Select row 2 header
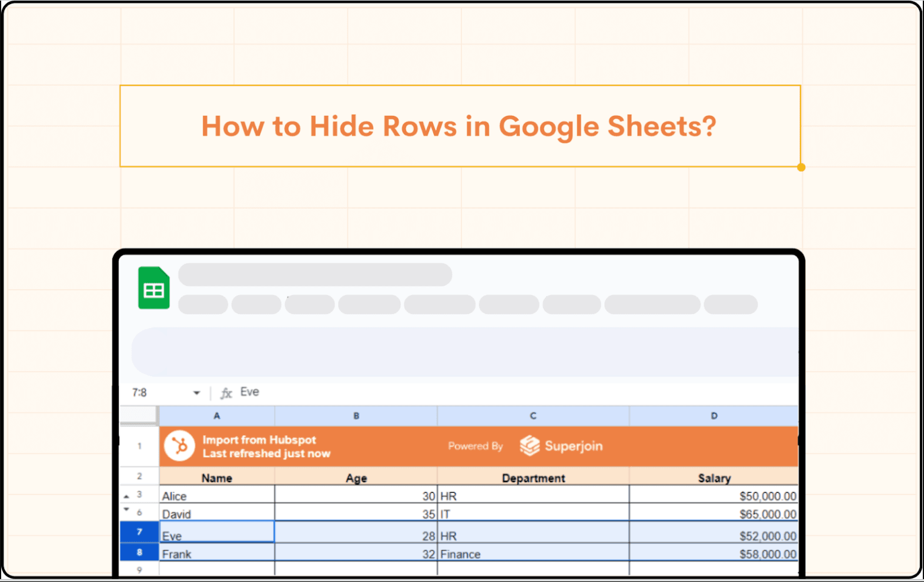Viewport: 924px width, 582px height. tap(139, 476)
